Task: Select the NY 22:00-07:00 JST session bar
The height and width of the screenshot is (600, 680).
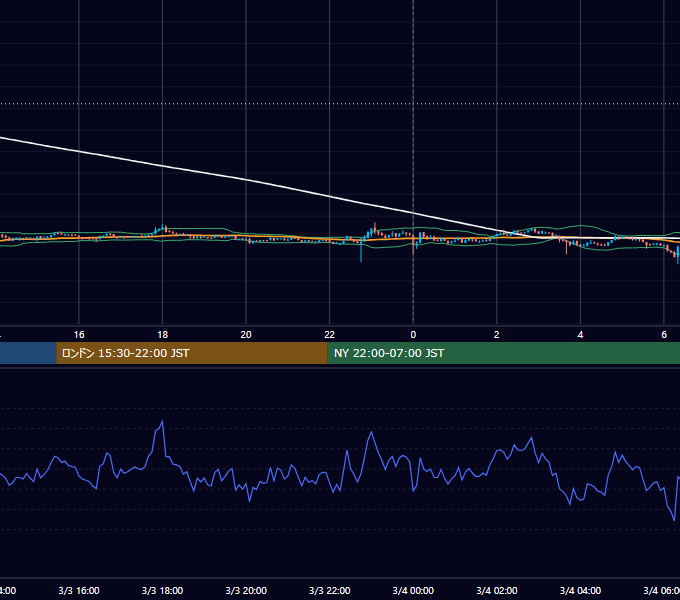Action: click(x=503, y=353)
